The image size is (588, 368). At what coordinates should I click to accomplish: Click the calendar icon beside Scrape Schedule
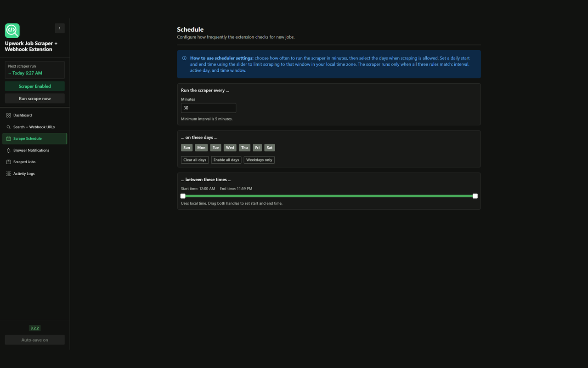[x=8, y=138]
